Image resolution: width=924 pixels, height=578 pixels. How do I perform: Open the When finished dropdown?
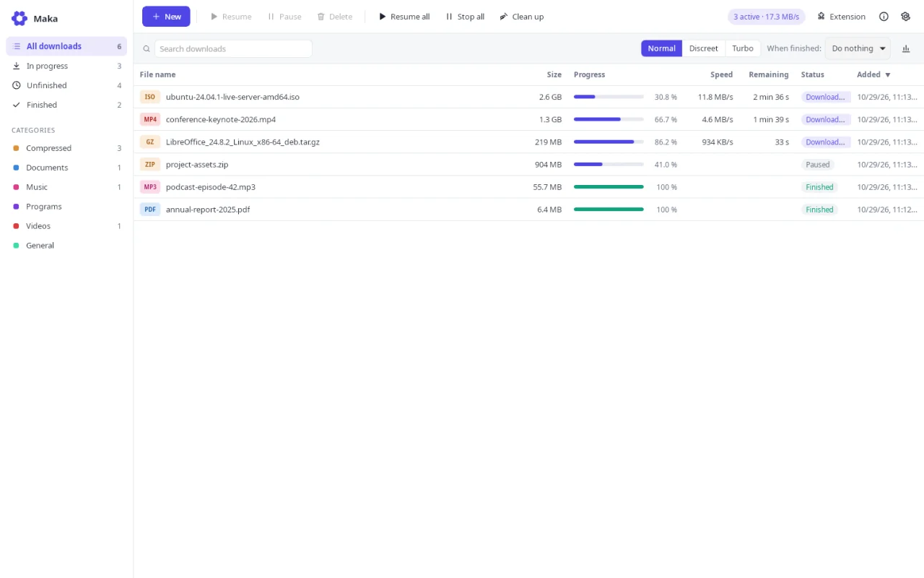coord(858,48)
